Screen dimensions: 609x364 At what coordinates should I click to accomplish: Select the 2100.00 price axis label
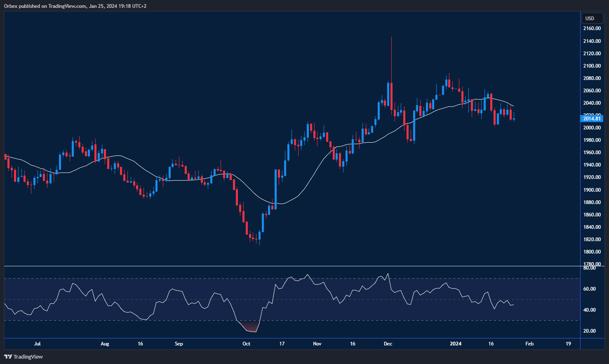592,66
